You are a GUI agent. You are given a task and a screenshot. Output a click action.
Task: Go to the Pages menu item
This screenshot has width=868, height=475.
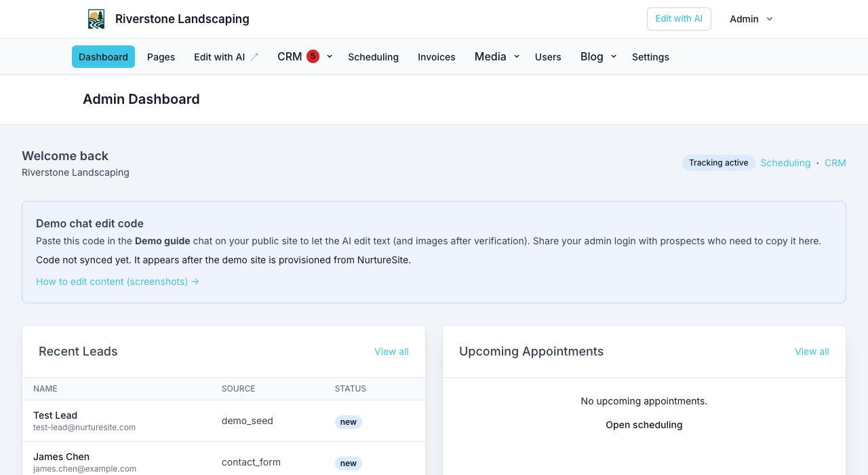tap(161, 57)
